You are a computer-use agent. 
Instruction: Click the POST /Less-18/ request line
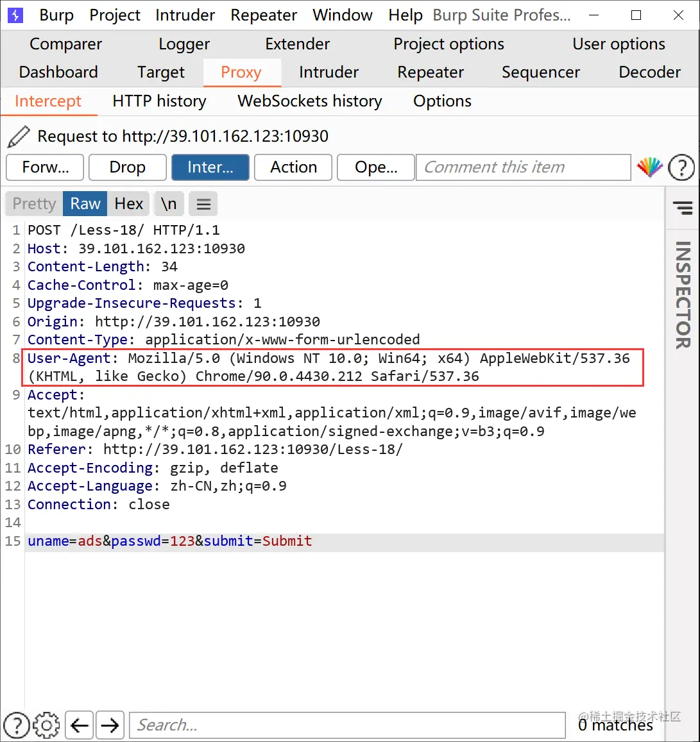coord(124,230)
